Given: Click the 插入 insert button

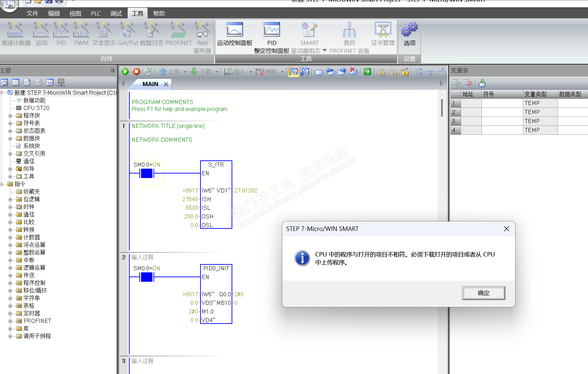Looking at the screenshot, I should [235, 72].
